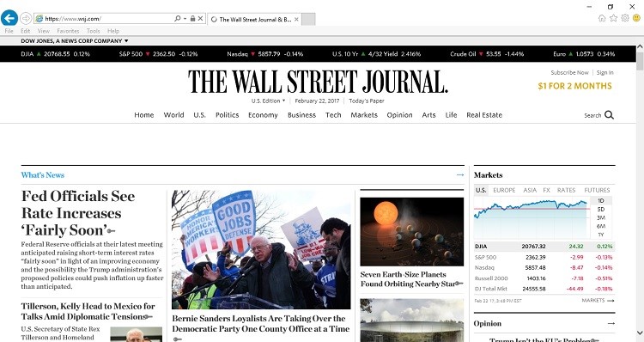Select the EUROPE markets tab
The image size is (644, 342).
click(x=504, y=190)
